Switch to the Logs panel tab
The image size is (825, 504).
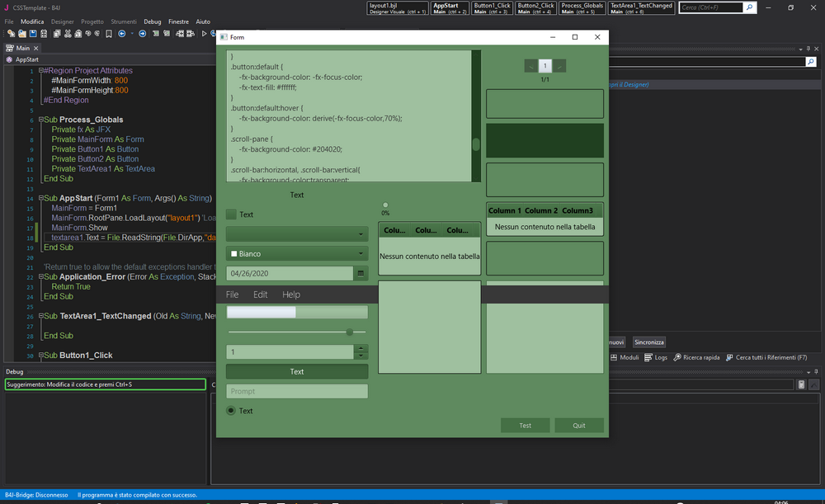tap(662, 357)
